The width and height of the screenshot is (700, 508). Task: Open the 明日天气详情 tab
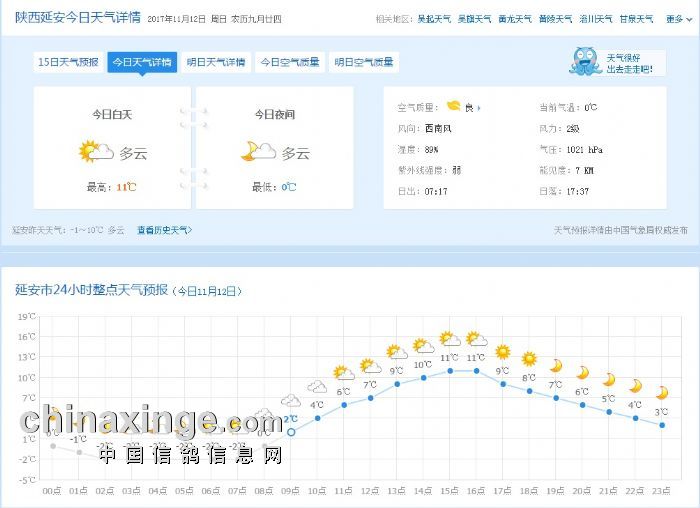coord(216,62)
